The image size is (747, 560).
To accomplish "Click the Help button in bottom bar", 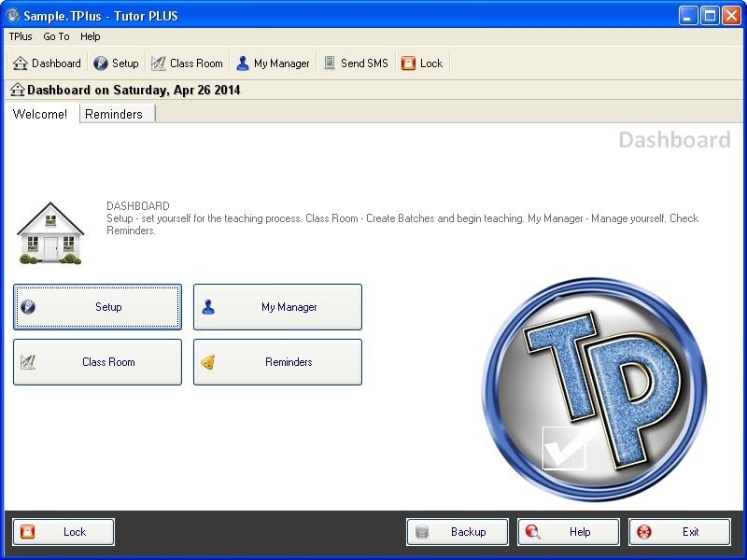I will (x=569, y=532).
